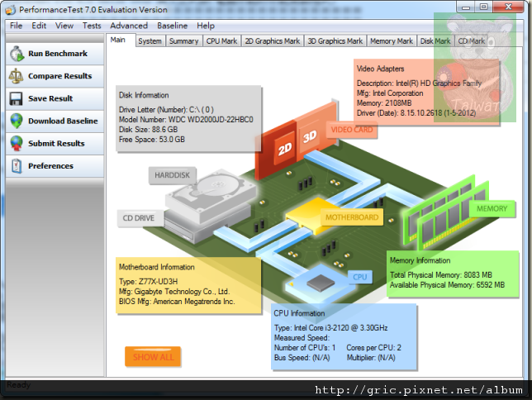Click the hard disk drive graphic
The height and width of the screenshot is (400, 532).
[211, 194]
